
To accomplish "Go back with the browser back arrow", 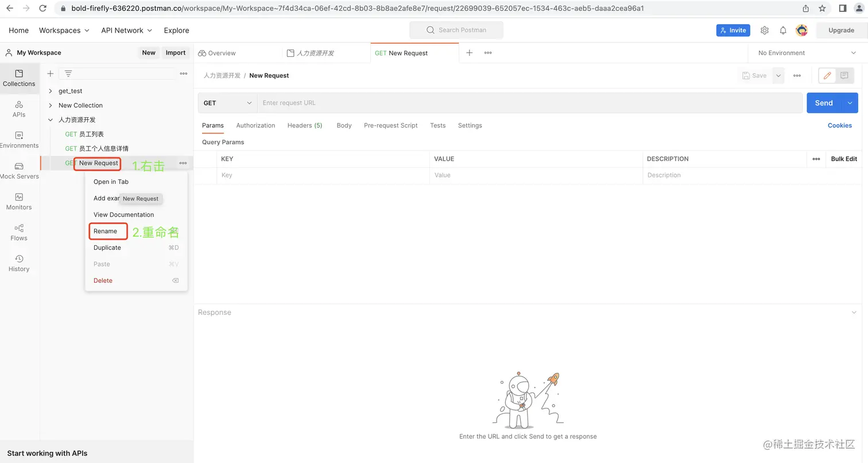I will tap(10, 9).
